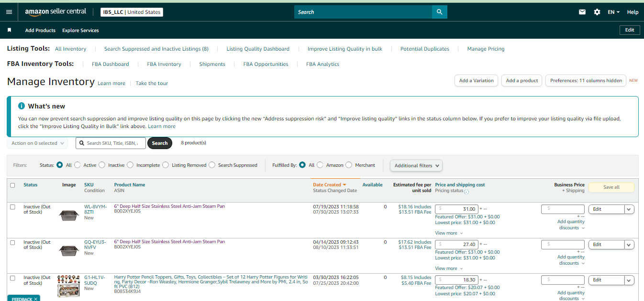
Task: Click Business Price field for SKU WL-8VYM-8ZTI
Action: pos(563,209)
